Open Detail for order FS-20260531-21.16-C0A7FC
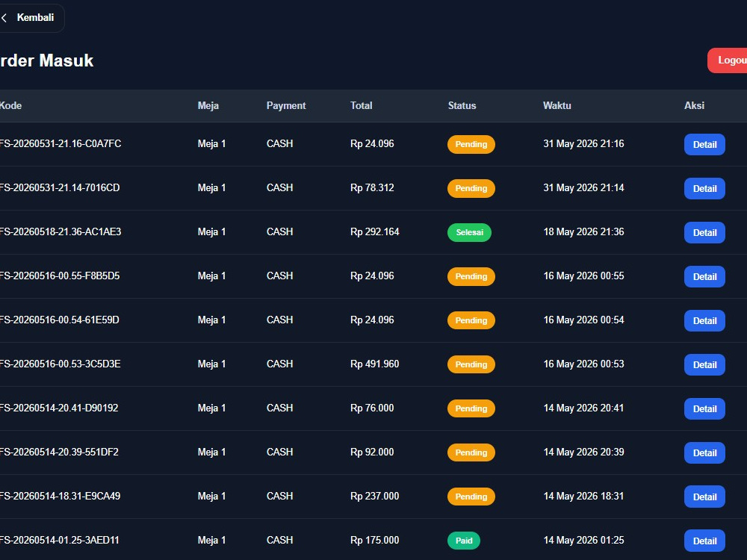This screenshot has width=747, height=560. click(x=704, y=144)
